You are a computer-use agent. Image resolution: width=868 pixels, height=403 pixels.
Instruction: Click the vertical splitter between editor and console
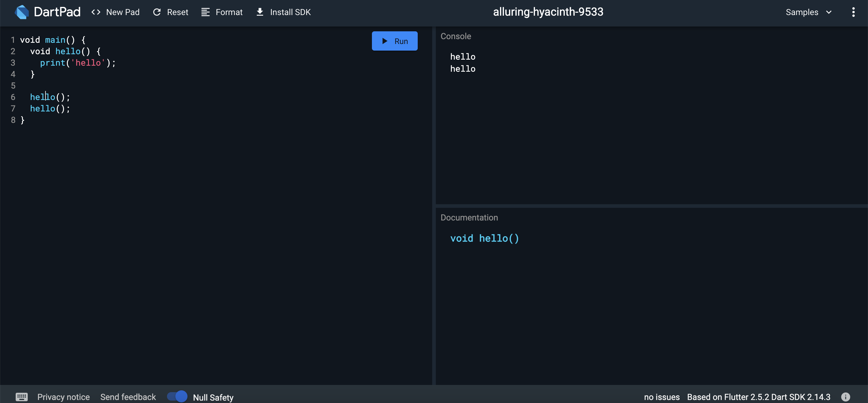434,205
